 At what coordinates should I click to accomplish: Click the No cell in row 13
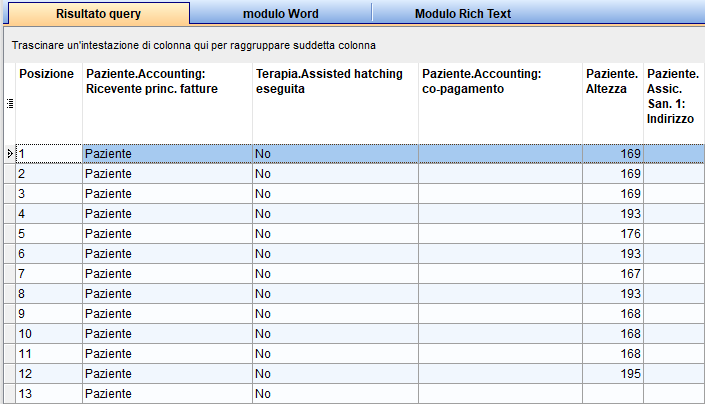click(x=335, y=394)
